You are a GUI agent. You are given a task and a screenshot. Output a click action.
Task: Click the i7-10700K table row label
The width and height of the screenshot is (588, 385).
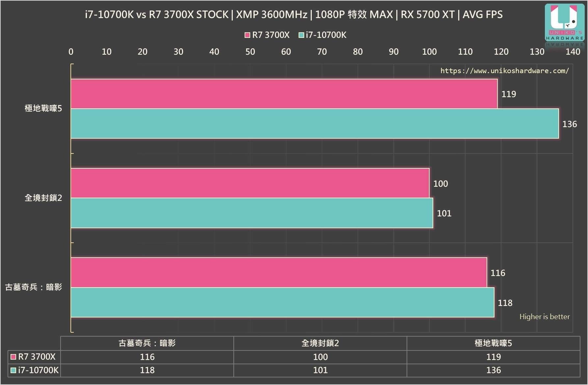click(x=38, y=370)
